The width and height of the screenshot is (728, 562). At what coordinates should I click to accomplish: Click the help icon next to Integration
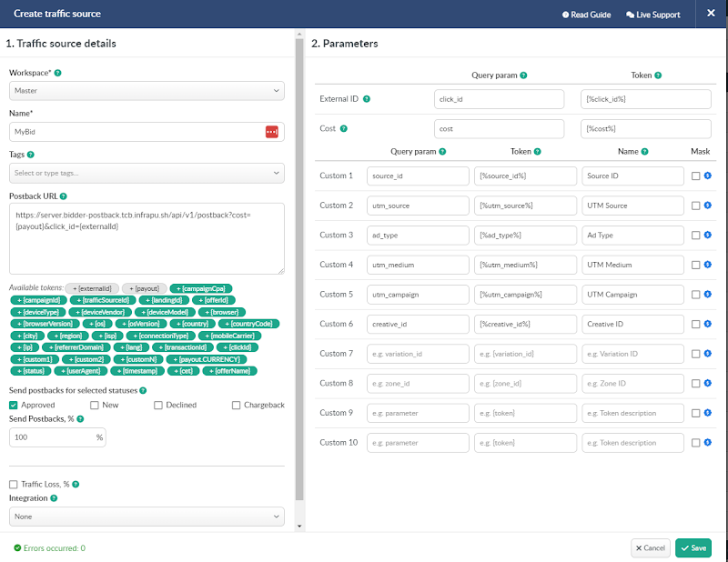click(54, 498)
